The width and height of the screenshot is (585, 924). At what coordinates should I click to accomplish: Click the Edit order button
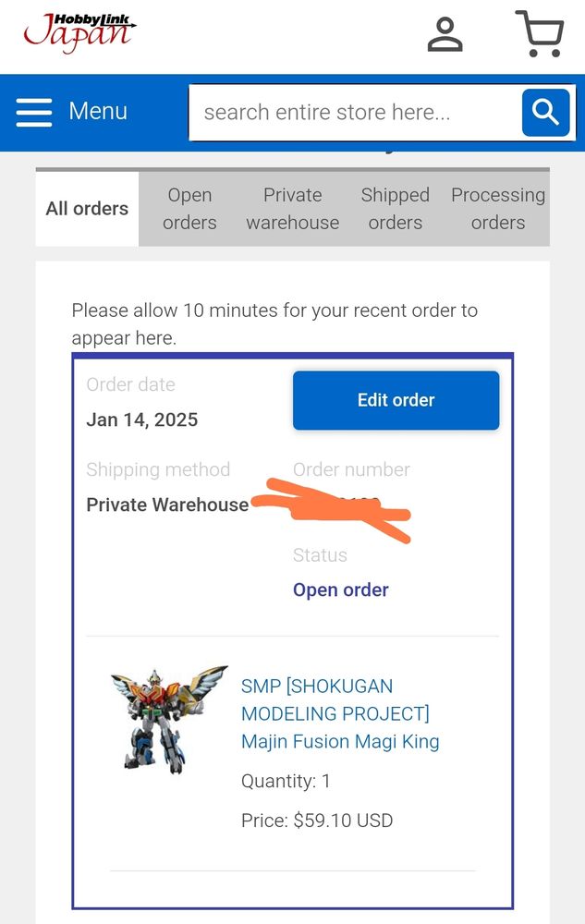pos(396,400)
